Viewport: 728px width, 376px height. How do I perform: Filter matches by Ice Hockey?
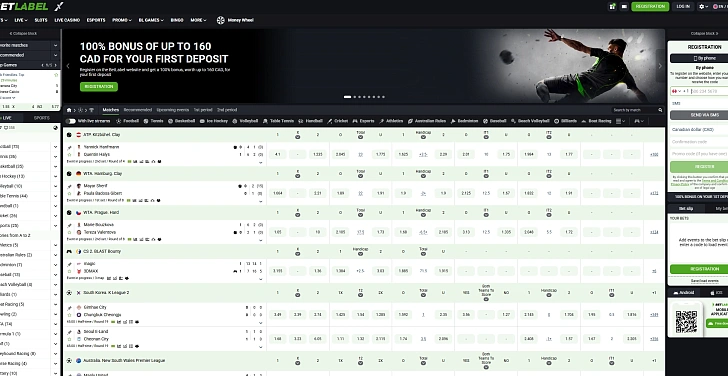[214, 121]
